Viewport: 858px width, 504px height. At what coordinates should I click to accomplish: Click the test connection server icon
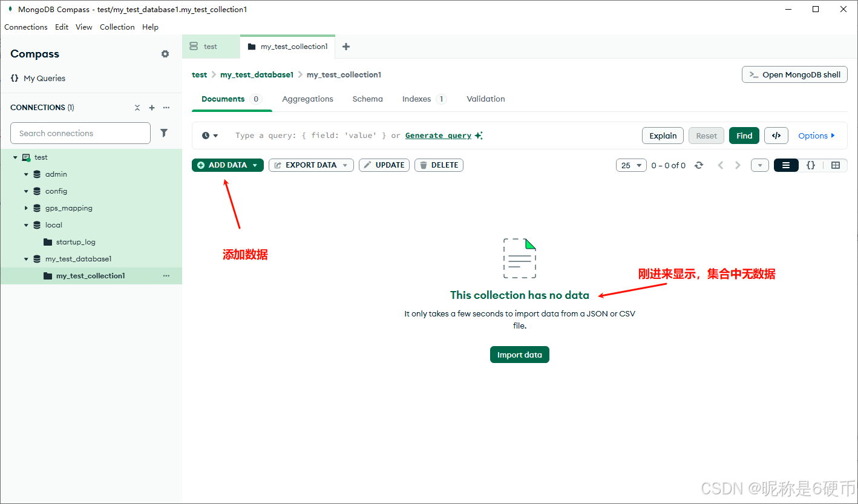click(x=26, y=157)
